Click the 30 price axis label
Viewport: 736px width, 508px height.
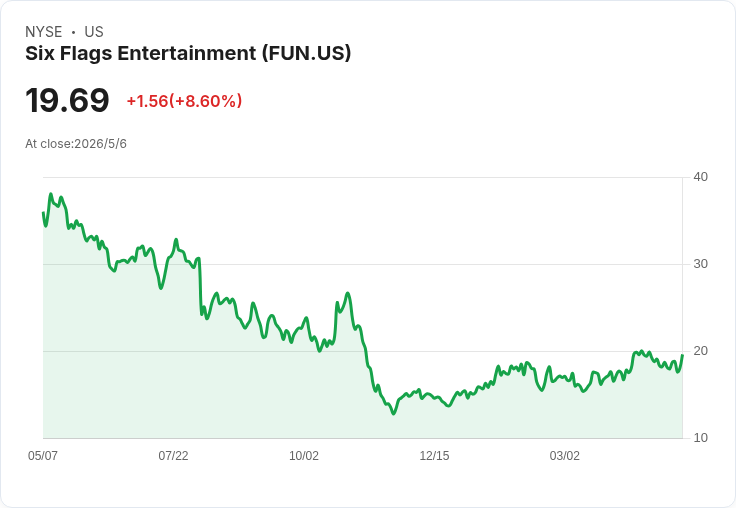tap(700, 264)
